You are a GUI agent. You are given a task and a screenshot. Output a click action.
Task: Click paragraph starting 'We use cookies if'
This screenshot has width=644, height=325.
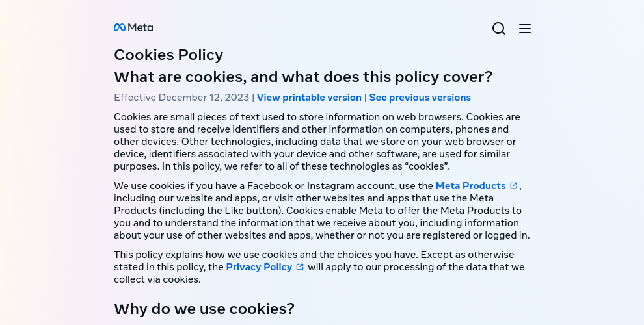click(322, 211)
